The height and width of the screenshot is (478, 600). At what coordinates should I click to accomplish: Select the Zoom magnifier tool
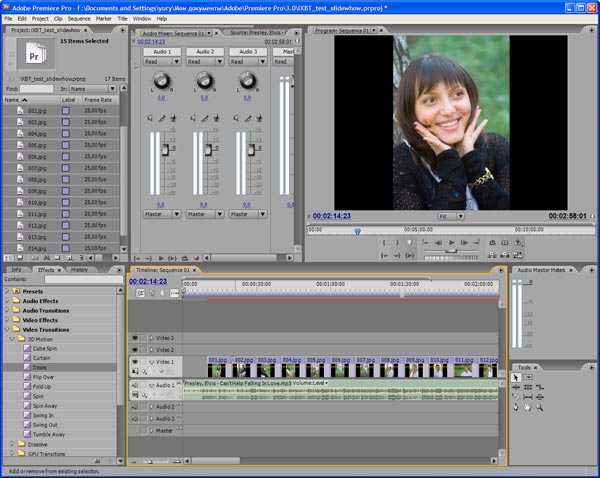(541, 407)
